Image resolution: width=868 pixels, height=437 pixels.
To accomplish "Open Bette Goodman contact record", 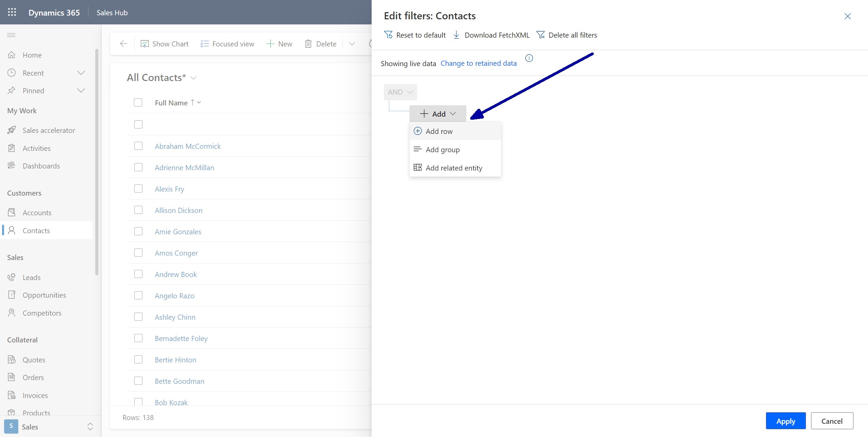I will (x=179, y=381).
